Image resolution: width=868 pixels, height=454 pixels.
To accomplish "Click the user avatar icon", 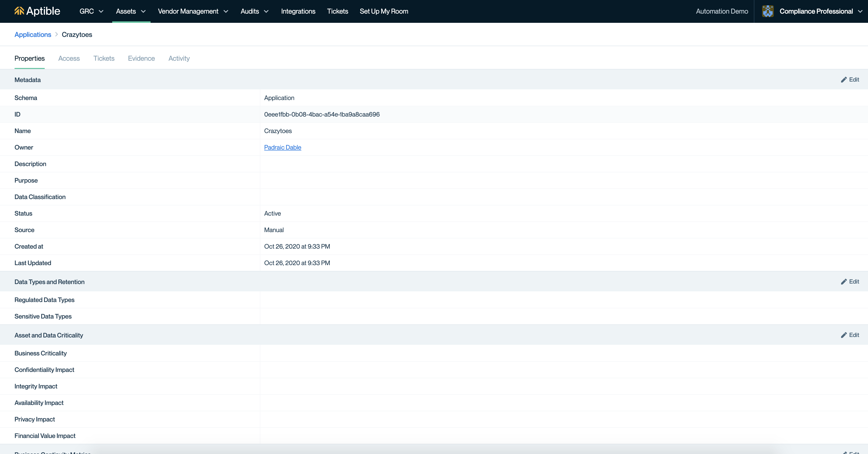I will [768, 11].
